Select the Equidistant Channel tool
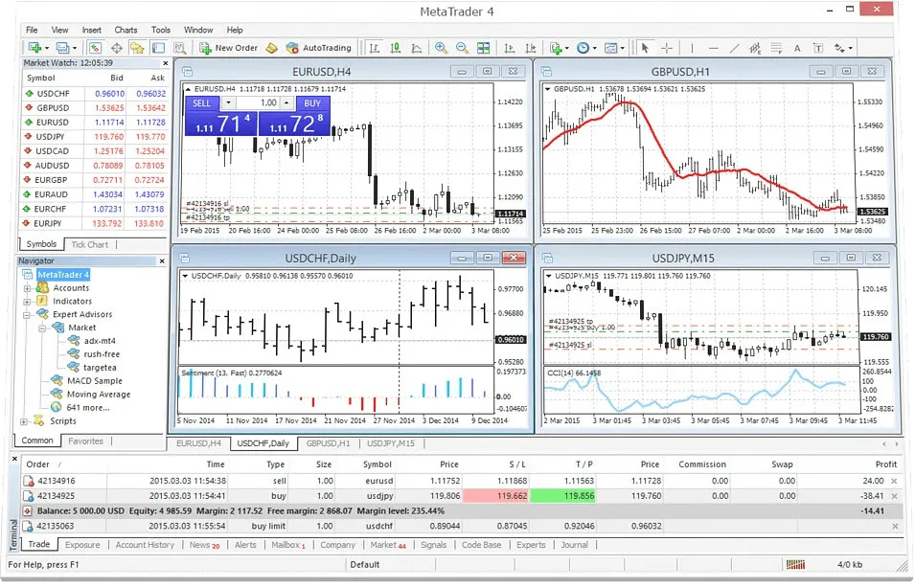This screenshot has width=915, height=588. tap(755, 48)
